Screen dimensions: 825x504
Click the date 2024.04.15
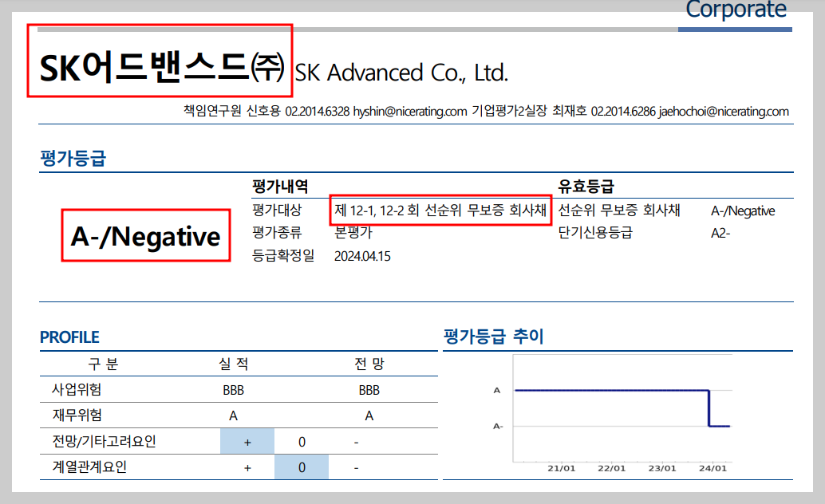(x=362, y=256)
